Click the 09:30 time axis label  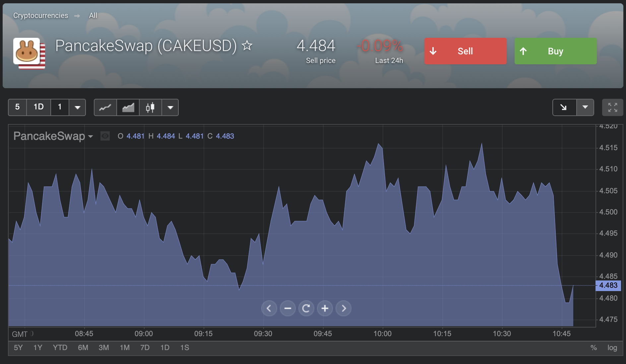pos(263,334)
